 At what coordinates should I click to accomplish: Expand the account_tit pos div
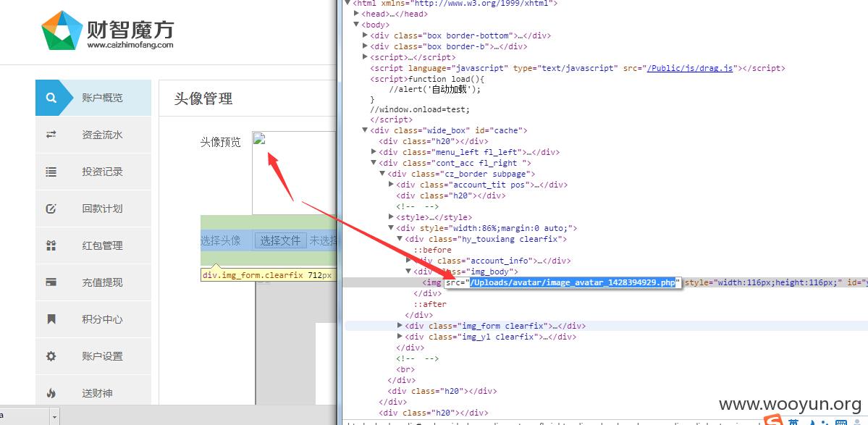(392, 185)
